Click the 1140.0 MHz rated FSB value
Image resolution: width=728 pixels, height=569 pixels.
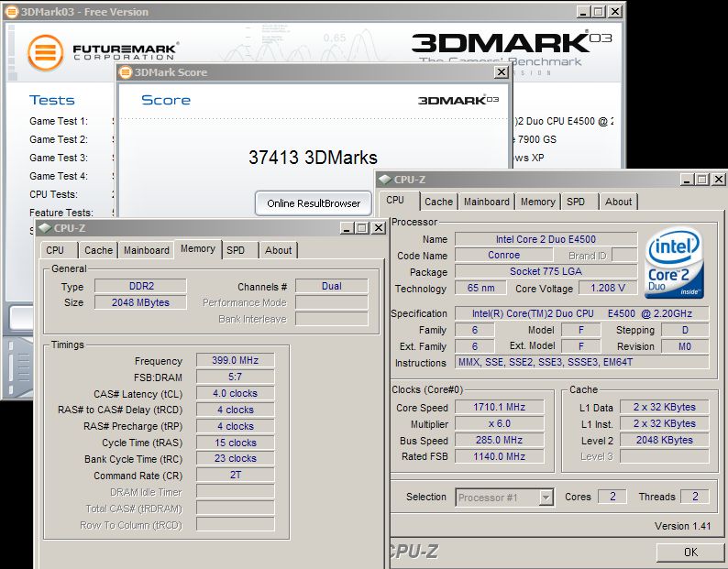coord(499,456)
